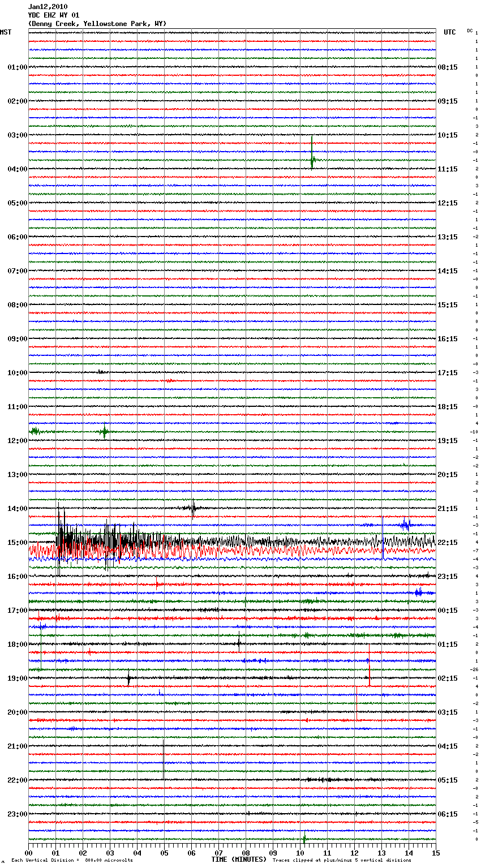This screenshot has height=868, width=481.
Task: Click the green wiggle event on the 11:45 trace
Action: point(104,432)
